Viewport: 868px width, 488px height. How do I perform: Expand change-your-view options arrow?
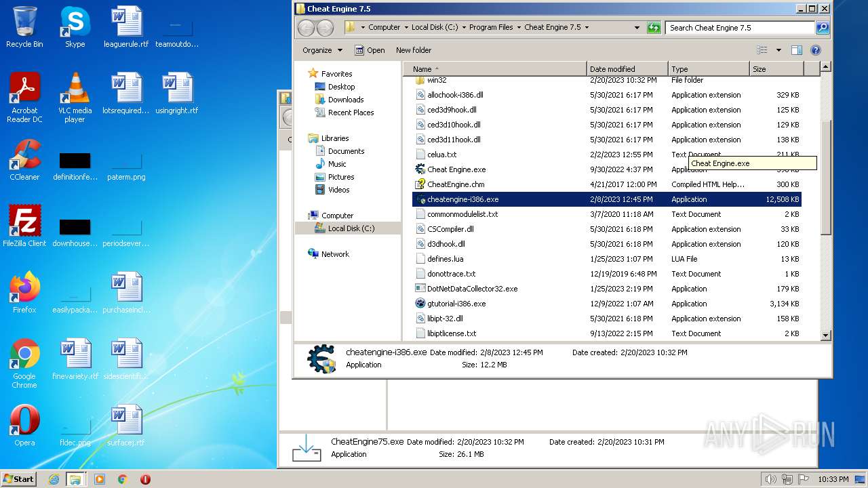click(x=778, y=50)
